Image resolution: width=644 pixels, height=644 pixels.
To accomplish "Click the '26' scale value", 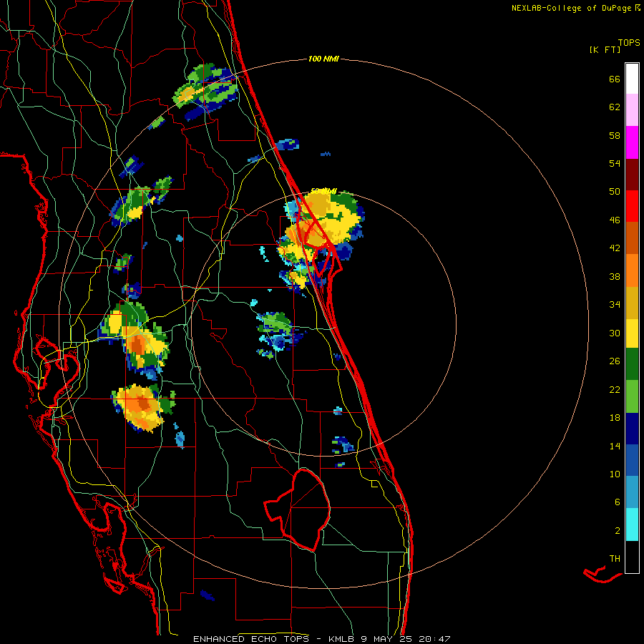I will coord(615,361).
